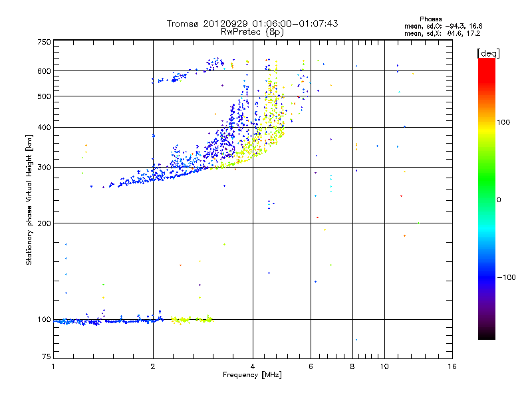This screenshot has width=532, height=399.
Task: Click the 'Frequency [MHz]' axis label
Action: coord(252,375)
